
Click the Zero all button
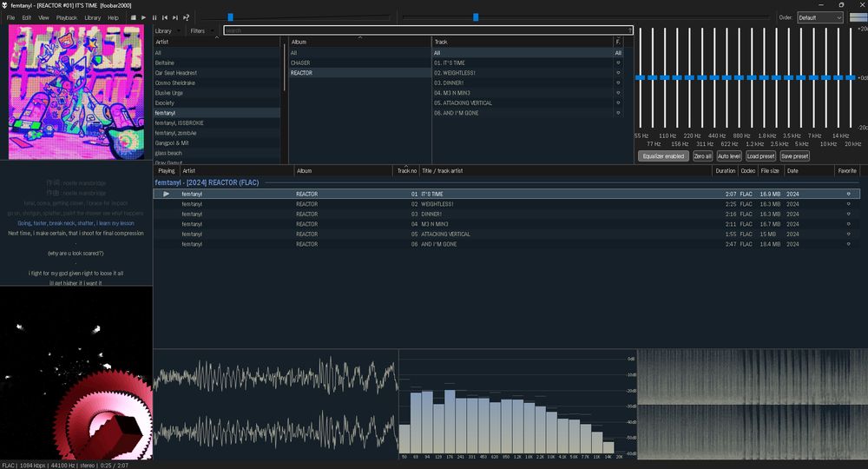pos(702,156)
